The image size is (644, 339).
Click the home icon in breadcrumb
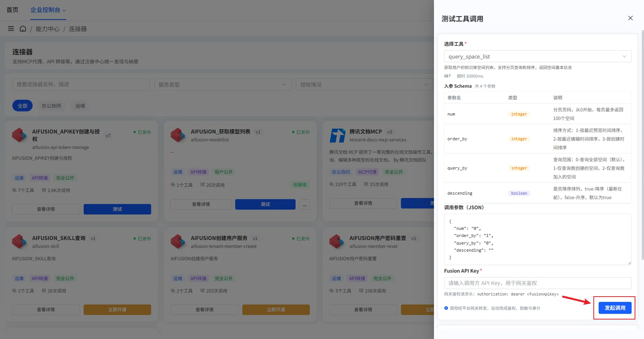(23, 28)
